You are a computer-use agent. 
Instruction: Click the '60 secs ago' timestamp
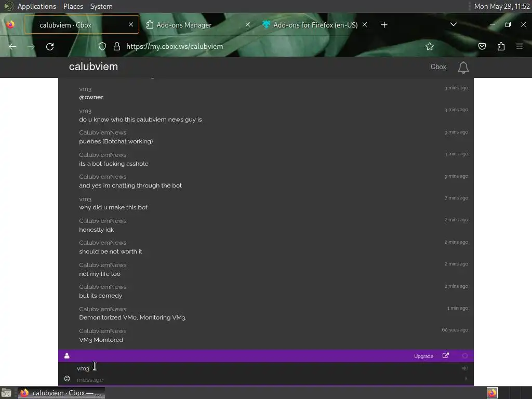click(x=455, y=330)
